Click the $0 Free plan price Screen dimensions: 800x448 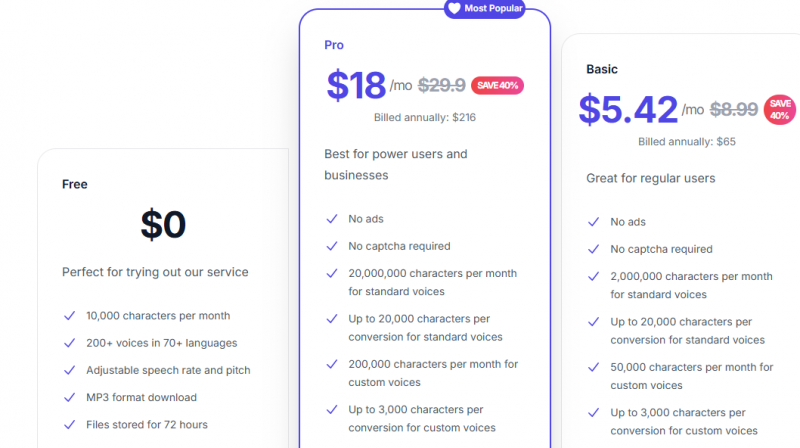pos(163,225)
